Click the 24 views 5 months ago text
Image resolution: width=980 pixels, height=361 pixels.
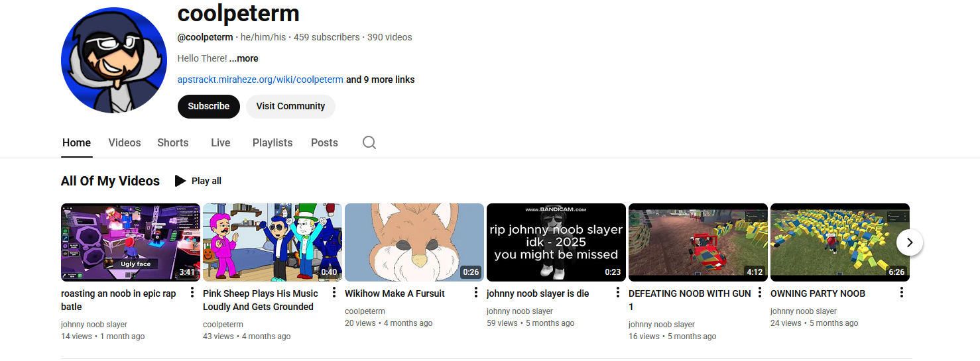tap(814, 323)
